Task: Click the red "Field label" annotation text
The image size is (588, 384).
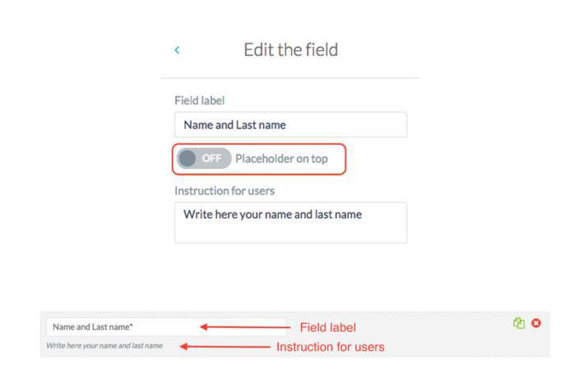Action: [327, 327]
